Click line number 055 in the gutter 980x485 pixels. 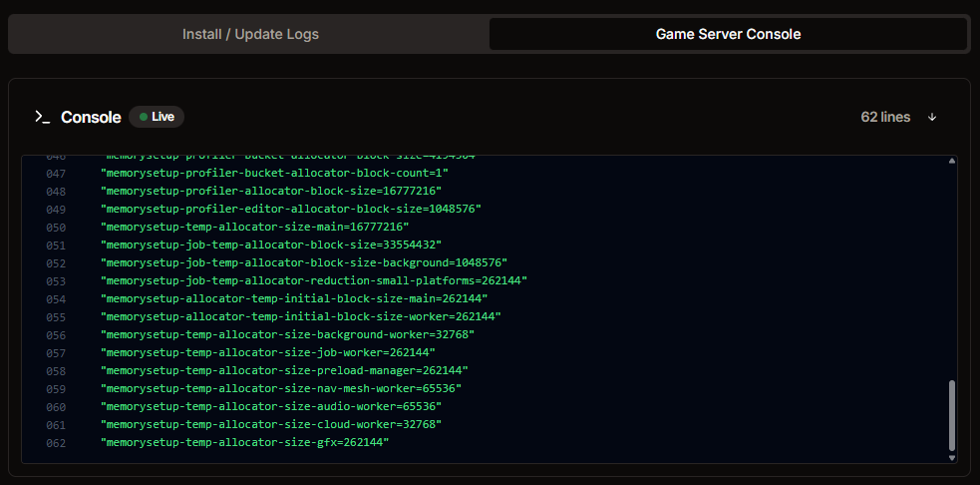pos(56,317)
